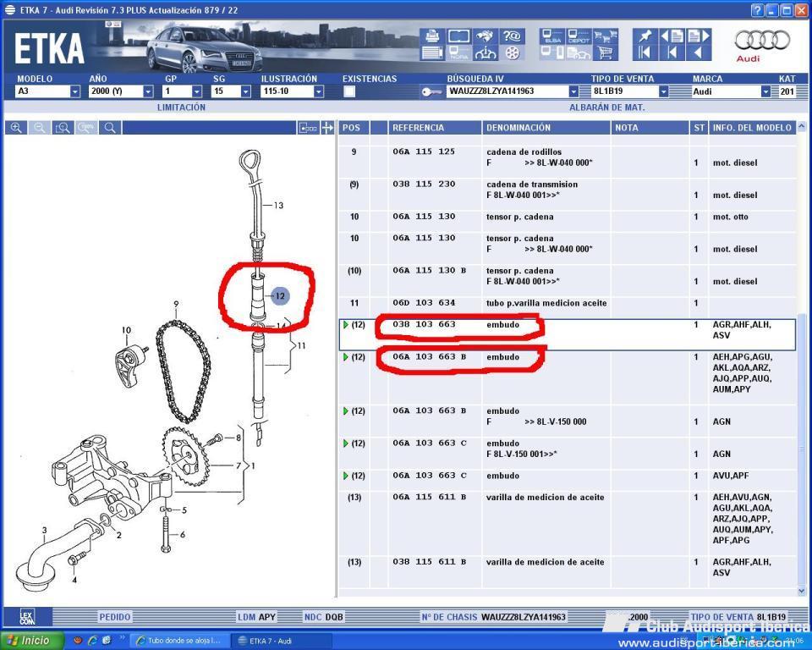This screenshot has width=812, height=650.
Task: Click the KAT field showing 201
Action: 787,91
